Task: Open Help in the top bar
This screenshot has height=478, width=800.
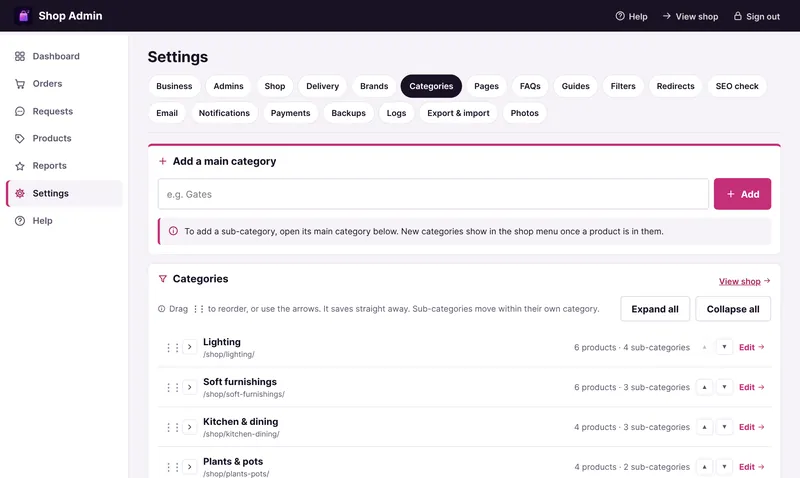Action: 631,16
